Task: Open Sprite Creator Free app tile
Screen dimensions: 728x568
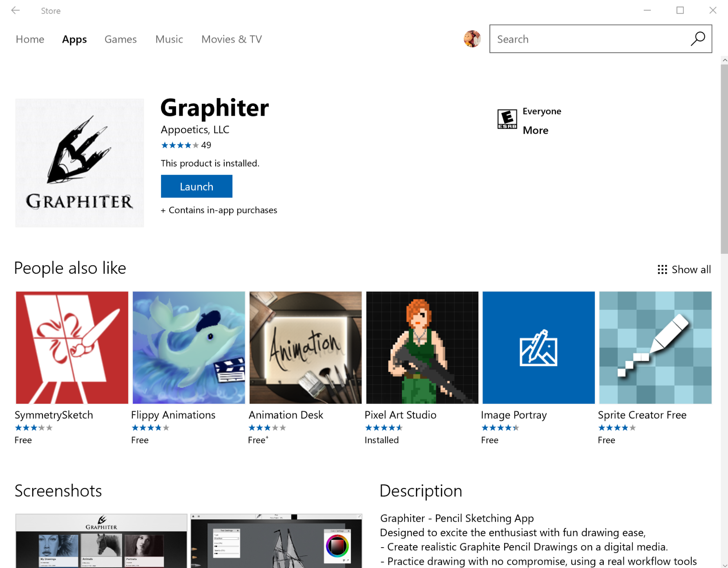Action: click(x=655, y=347)
